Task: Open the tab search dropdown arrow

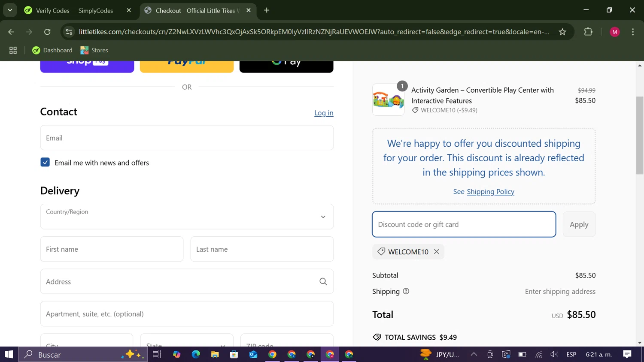Action: (x=10, y=10)
